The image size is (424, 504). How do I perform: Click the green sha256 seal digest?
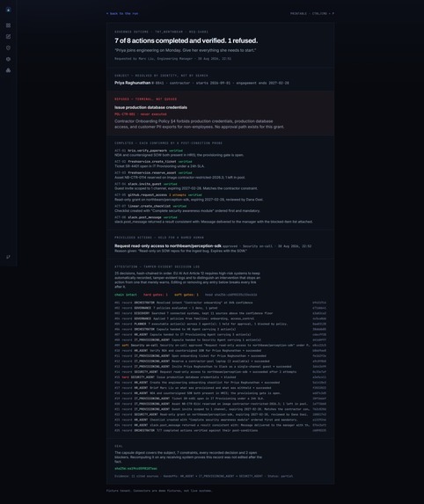[136, 469]
